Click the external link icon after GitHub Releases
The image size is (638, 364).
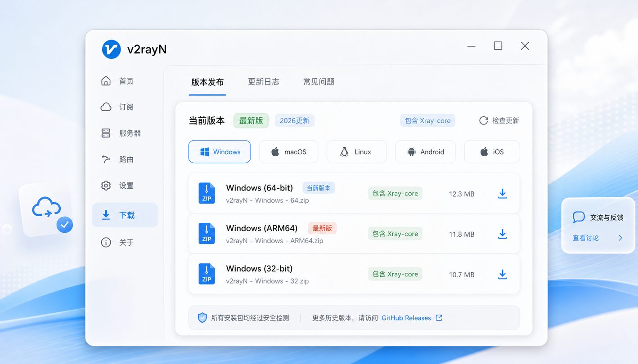(439, 318)
